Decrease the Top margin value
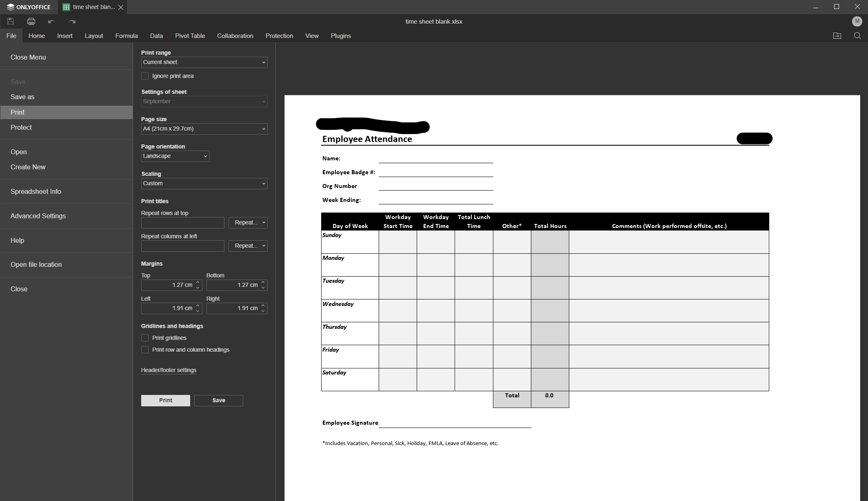Image resolution: width=868 pixels, height=501 pixels. pyautogui.click(x=198, y=288)
